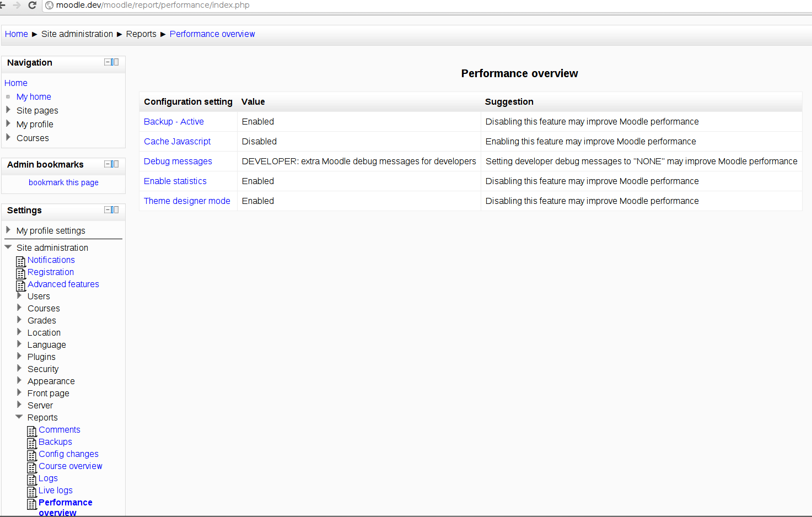Open the Course overview report
Screen dimensions: 812x517
coord(71,466)
